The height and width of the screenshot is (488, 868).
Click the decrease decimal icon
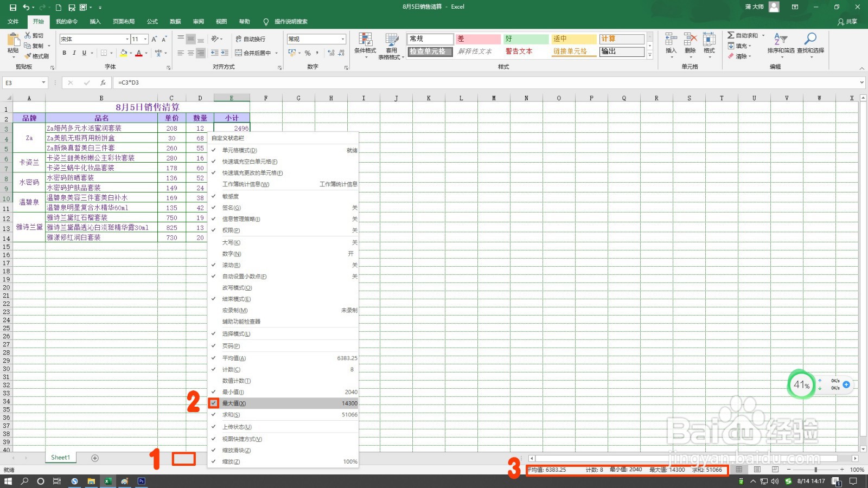click(341, 53)
